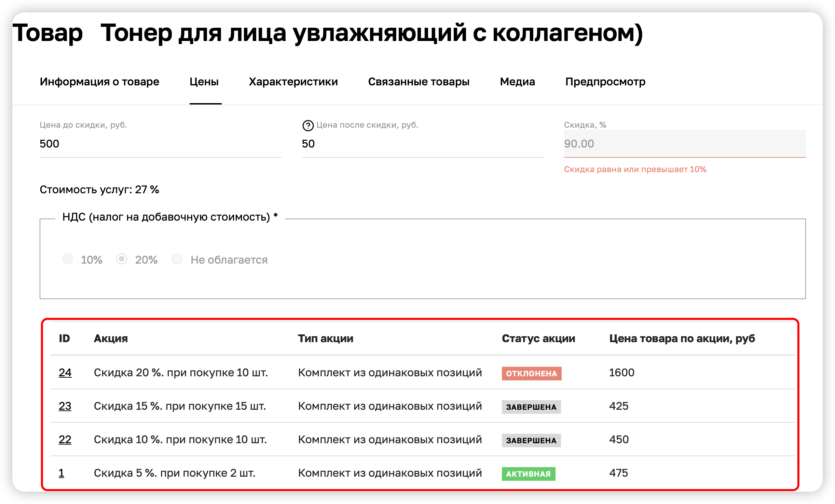The width and height of the screenshot is (835, 504).
Task: Click the promo price 450 cell
Action: click(x=619, y=439)
